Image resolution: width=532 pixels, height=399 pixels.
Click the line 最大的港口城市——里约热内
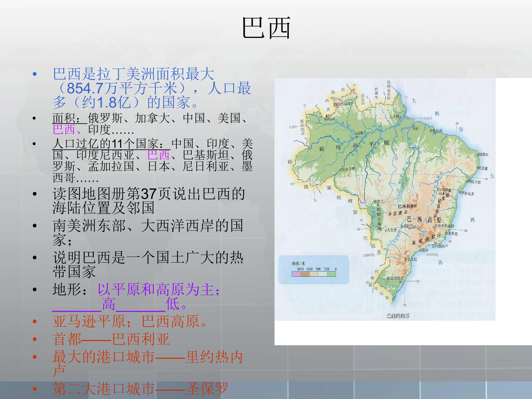pos(147,357)
